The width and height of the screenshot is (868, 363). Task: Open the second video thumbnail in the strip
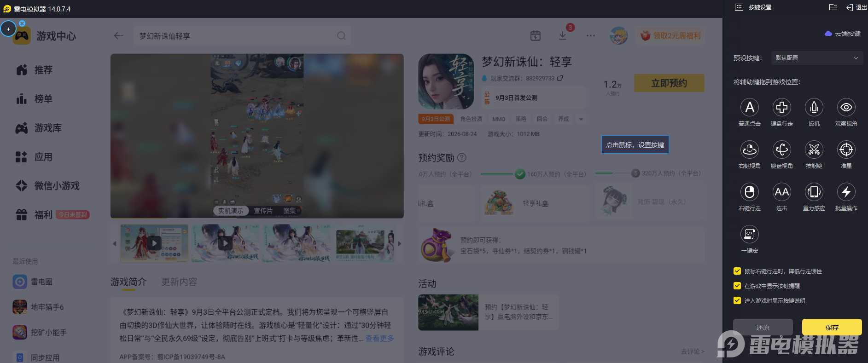(x=225, y=243)
